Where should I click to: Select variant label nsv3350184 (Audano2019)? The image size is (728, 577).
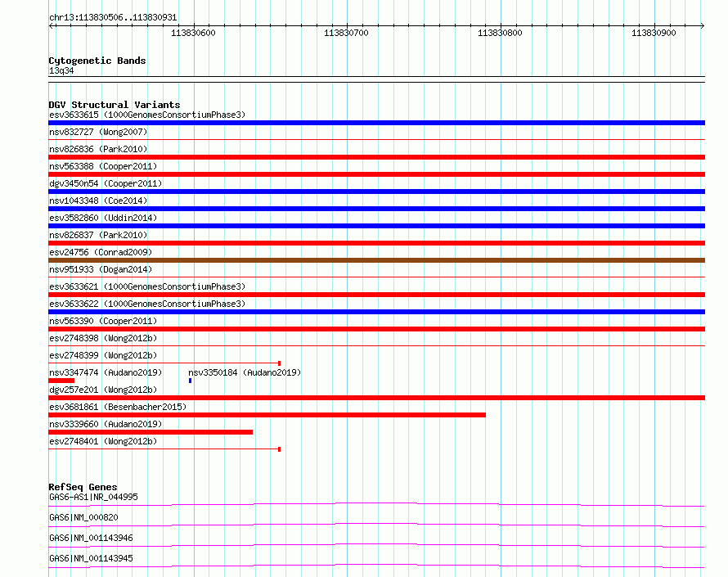(x=245, y=372)
